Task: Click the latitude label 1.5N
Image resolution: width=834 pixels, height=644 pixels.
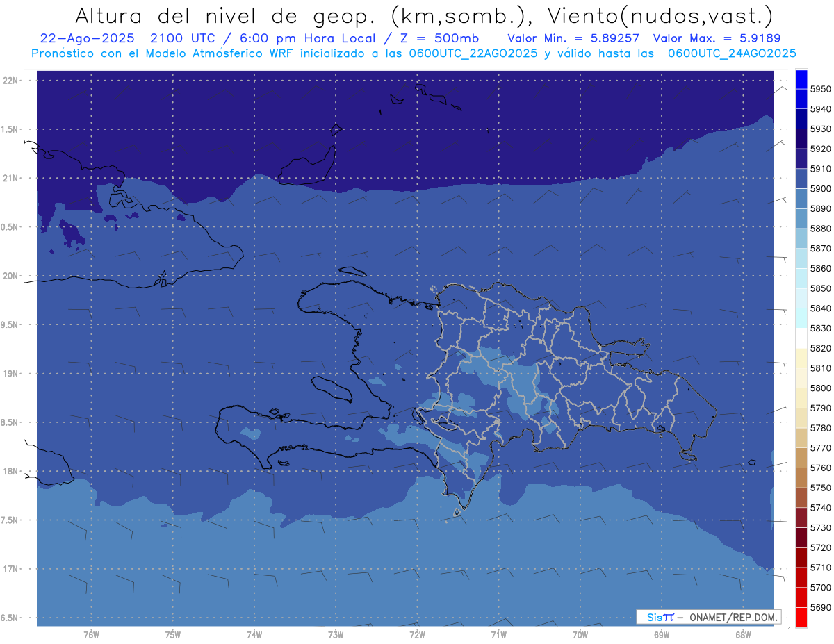Action: 10,129
